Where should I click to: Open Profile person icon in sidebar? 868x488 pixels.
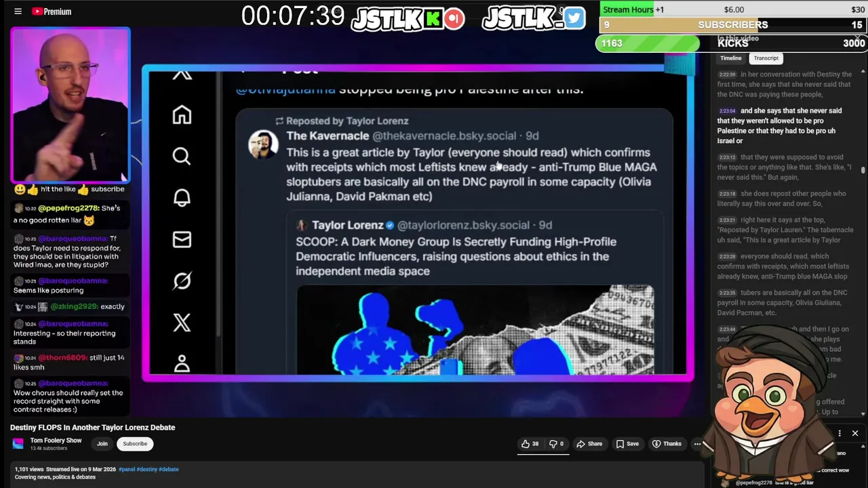click(182, 364)
